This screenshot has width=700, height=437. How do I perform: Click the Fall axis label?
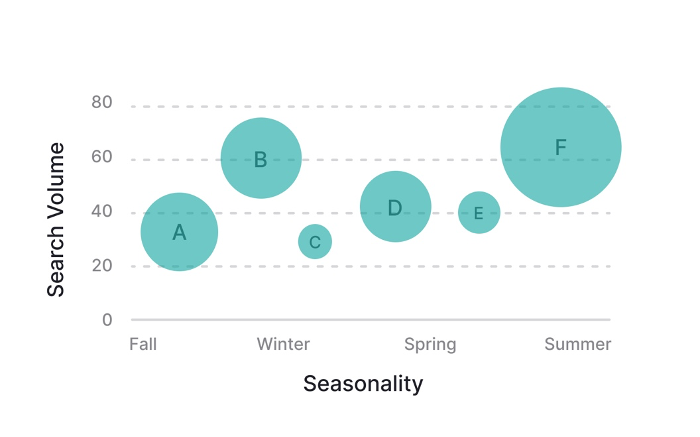click(143, 344)
